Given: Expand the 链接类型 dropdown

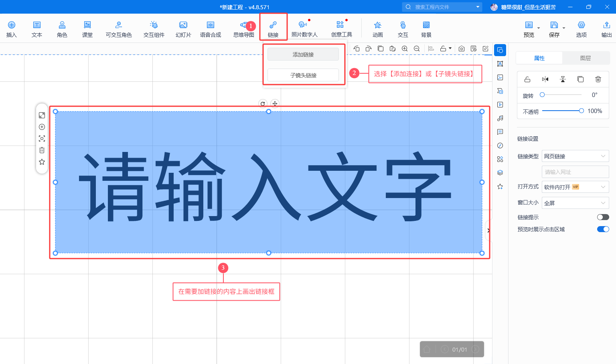Looking at the screenshot, I should [x=575, y=156].
